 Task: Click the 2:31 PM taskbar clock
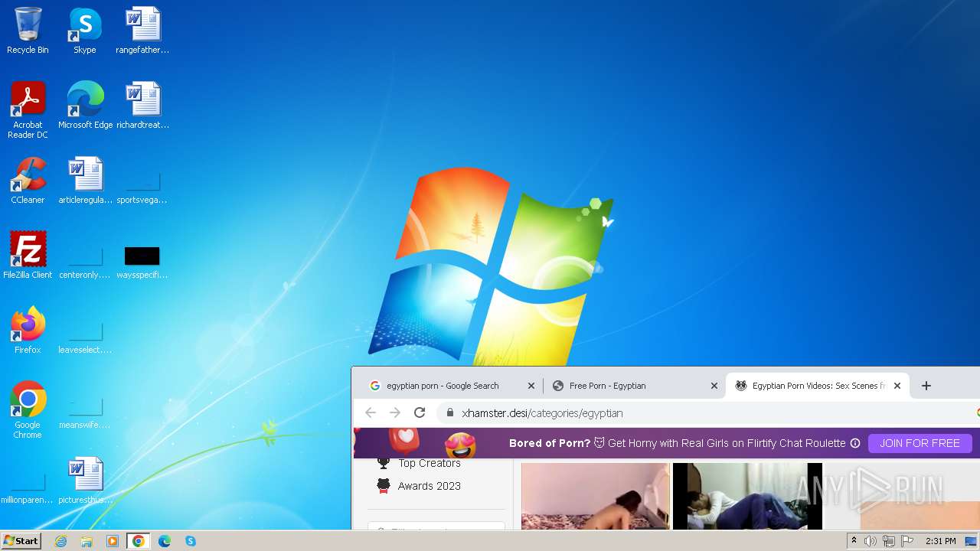click(x=941, y=541)
